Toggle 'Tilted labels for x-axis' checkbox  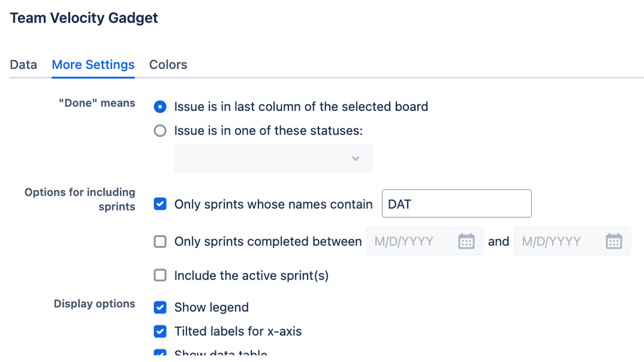160,331
